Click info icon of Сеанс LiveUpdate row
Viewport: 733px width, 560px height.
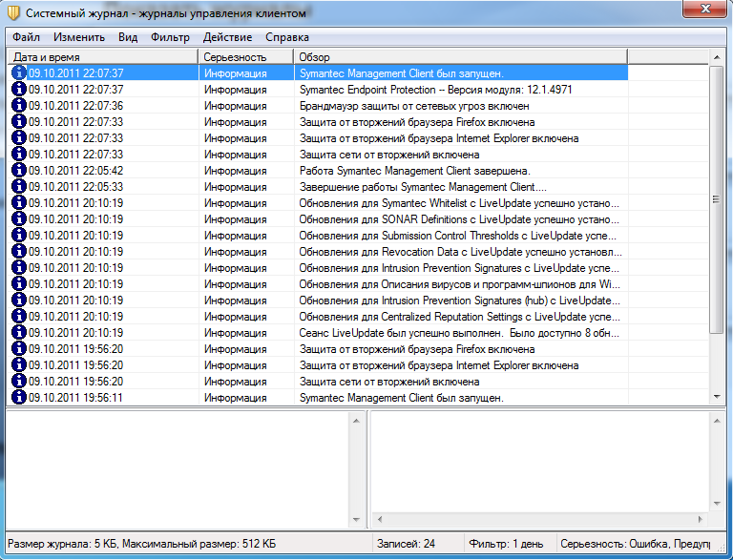pos(19,332)
